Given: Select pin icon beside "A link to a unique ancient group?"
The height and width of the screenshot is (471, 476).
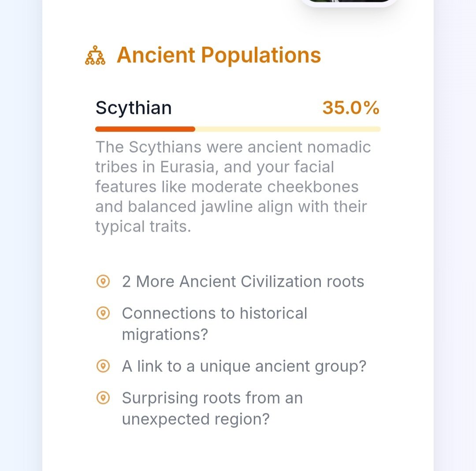Looking at the screenshot, I should [103, 366].
